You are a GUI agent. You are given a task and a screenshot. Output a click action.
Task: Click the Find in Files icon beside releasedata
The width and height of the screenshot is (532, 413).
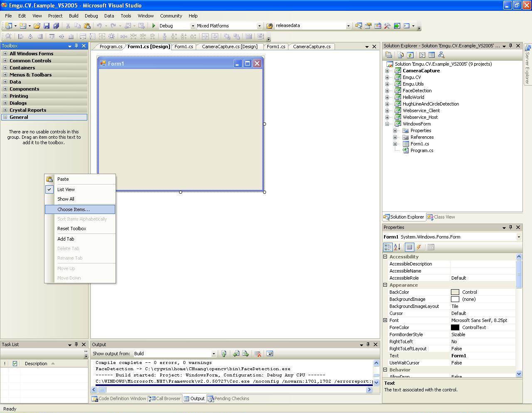pyautogui.click(x=269, y=26)
